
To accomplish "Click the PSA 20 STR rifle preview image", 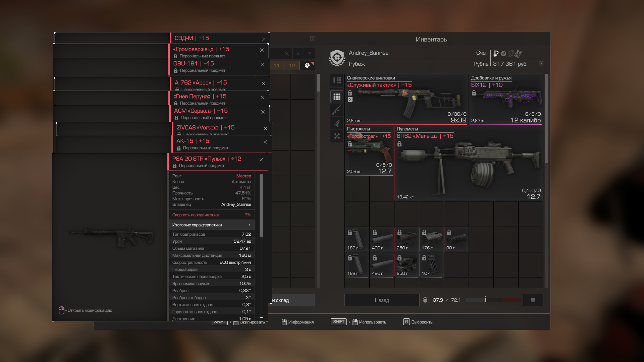I will [x=111, y=236].
